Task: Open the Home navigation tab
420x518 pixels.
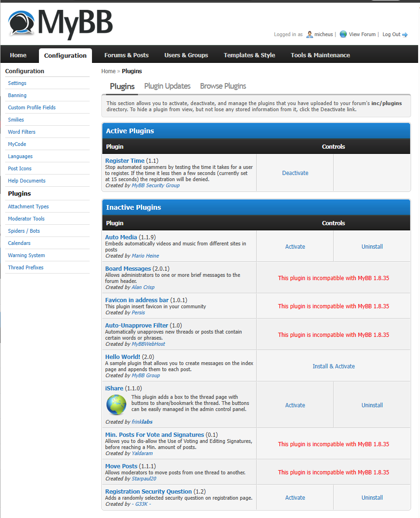Action: (18, 55)
